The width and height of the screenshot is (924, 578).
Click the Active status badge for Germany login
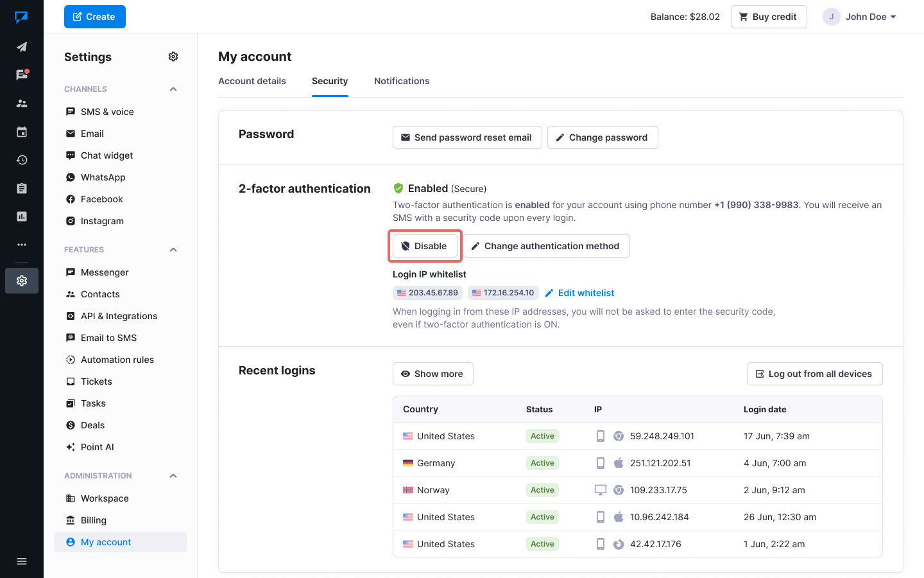pos(542,462)
